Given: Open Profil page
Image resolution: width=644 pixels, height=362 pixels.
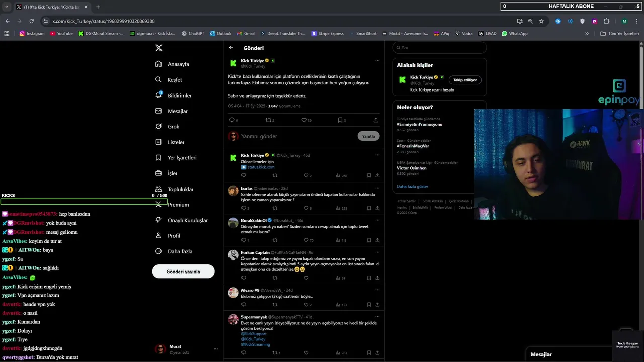Looking at the screenshot, I should pos(168,236).
